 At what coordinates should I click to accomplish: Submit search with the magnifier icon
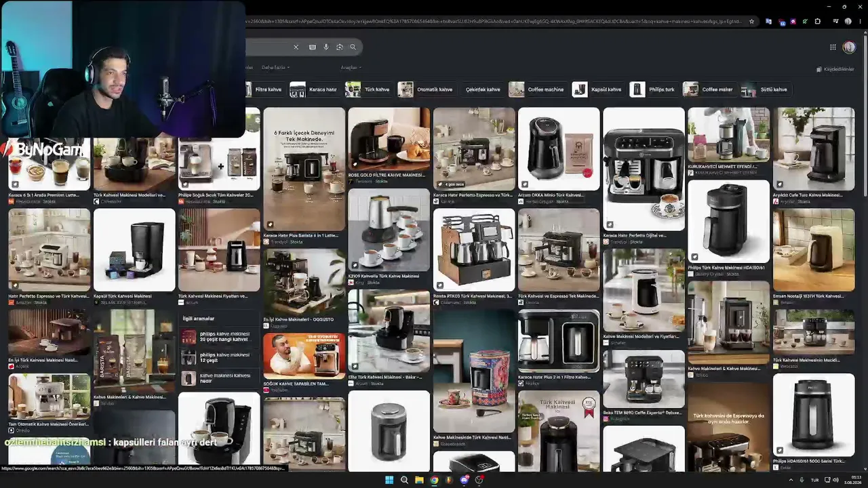point(353,47)
